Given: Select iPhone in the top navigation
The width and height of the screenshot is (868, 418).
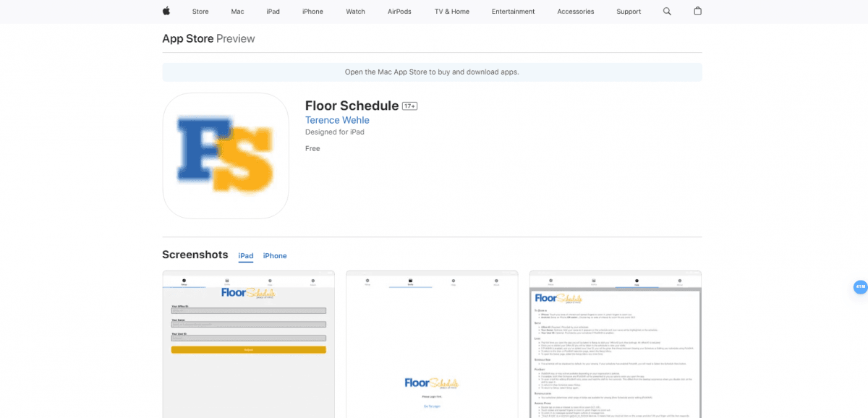Looking at the screenshot, I should pos(312,12).
